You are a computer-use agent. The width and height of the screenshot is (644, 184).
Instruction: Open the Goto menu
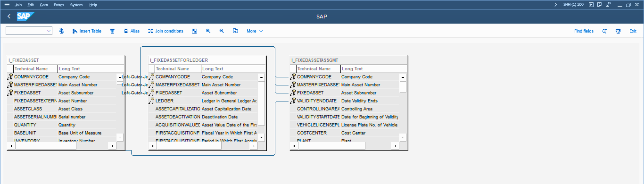44,5
